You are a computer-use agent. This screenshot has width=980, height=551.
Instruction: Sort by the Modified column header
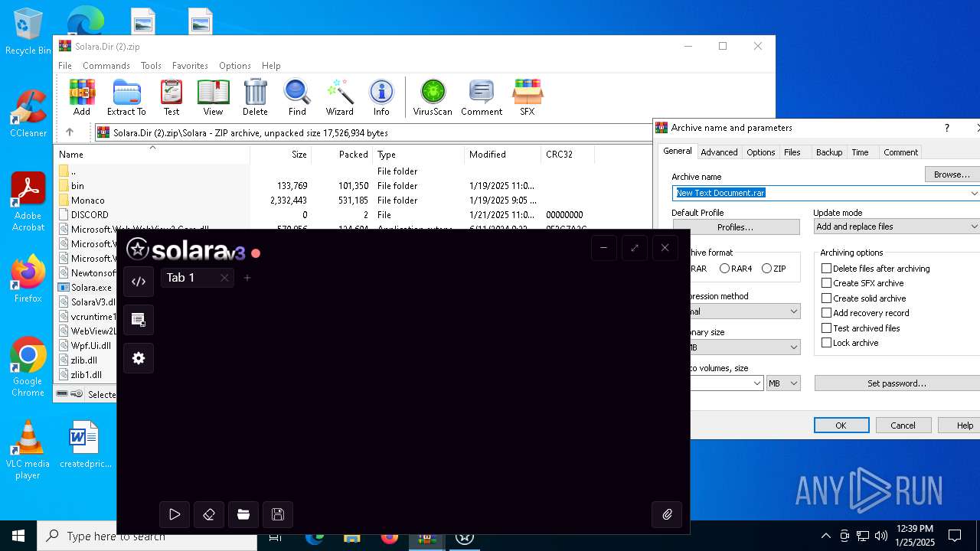tap(502, 155)
